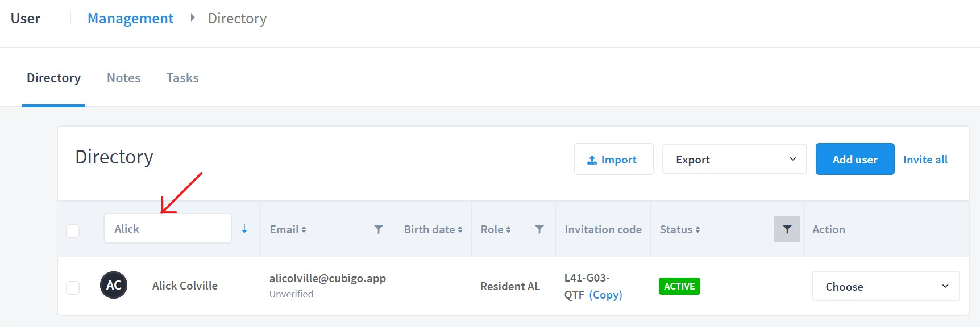Sort by Role column arrows

point(508,229)
